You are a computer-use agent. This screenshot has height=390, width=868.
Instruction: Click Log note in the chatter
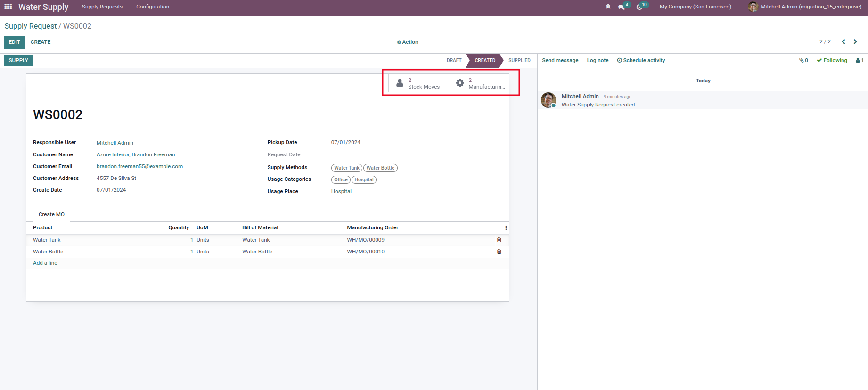tap(598, 60)
